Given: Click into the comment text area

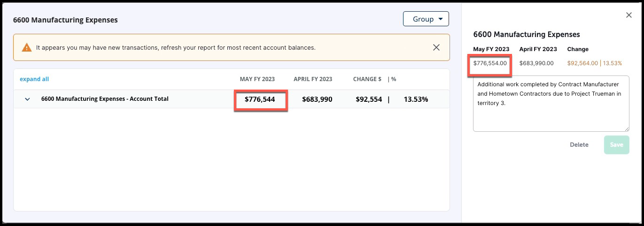Looking at the screenshot, I should tap(551, 104).
